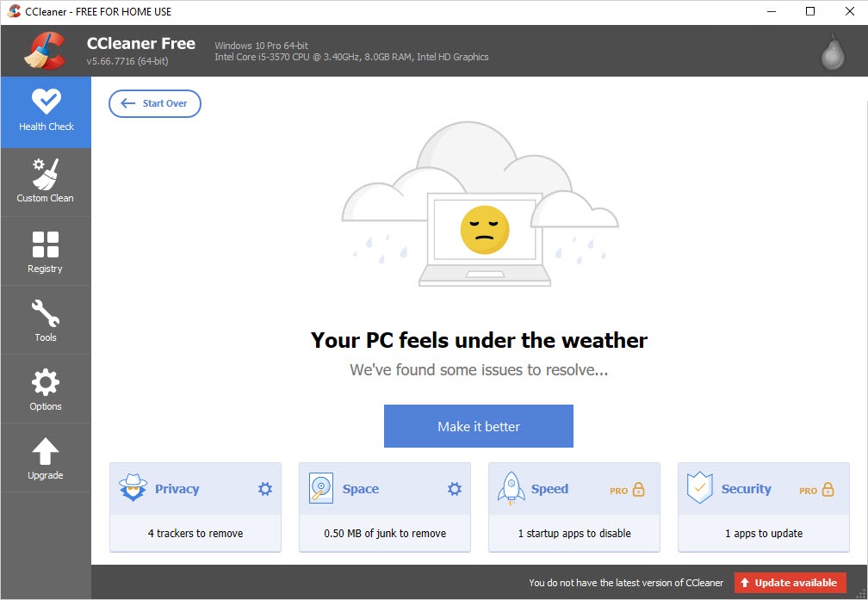Screen dimensions: 868x600
Task: Click the Privacy spy icon
Action: 133,488
